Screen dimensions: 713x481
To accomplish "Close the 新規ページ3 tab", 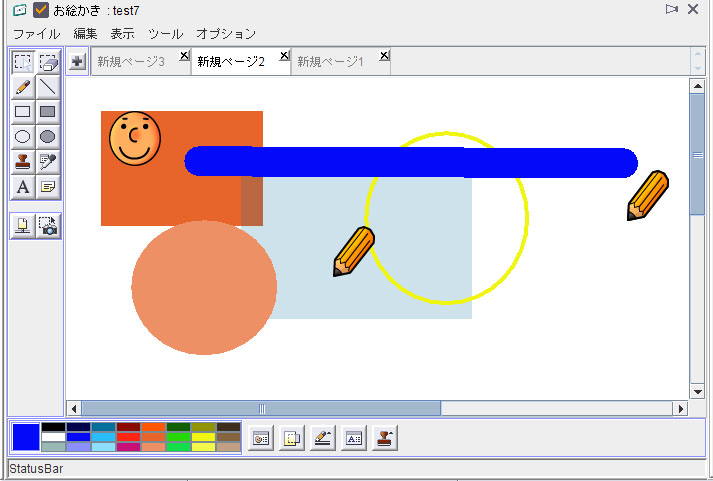I will pos(184,55).
